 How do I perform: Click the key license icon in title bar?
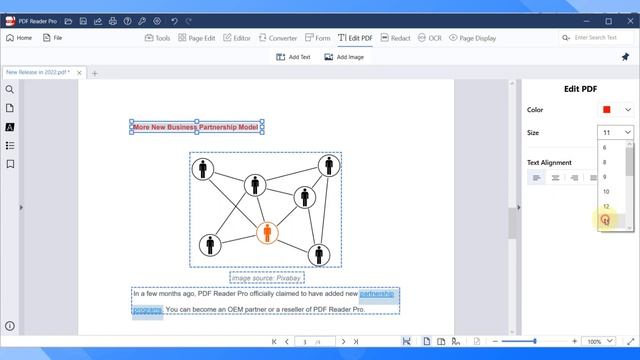pyautogui.click(x=142, y=21)
